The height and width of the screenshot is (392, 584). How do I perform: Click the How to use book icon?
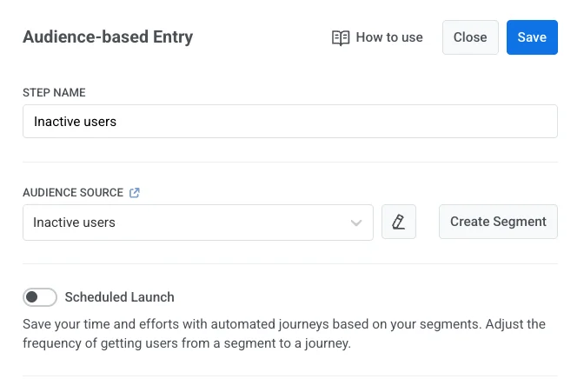341,37
